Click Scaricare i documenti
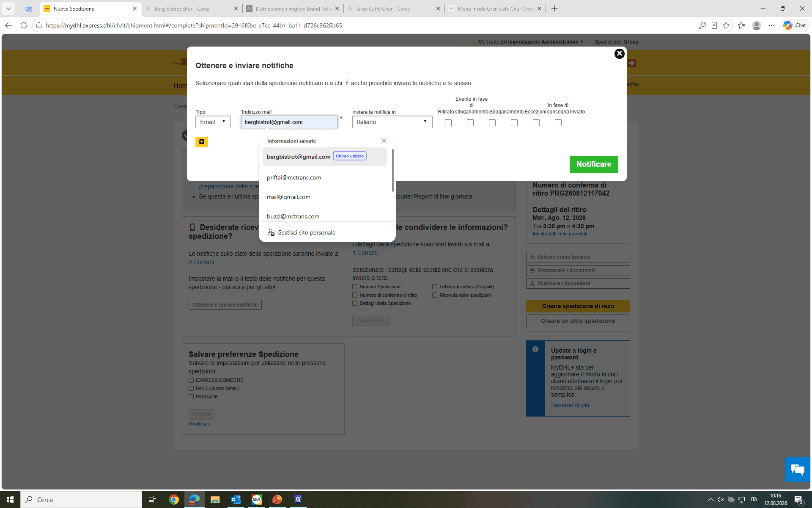Image resolution: width=812 pixels, height=508 pixels. click(578, 283)
